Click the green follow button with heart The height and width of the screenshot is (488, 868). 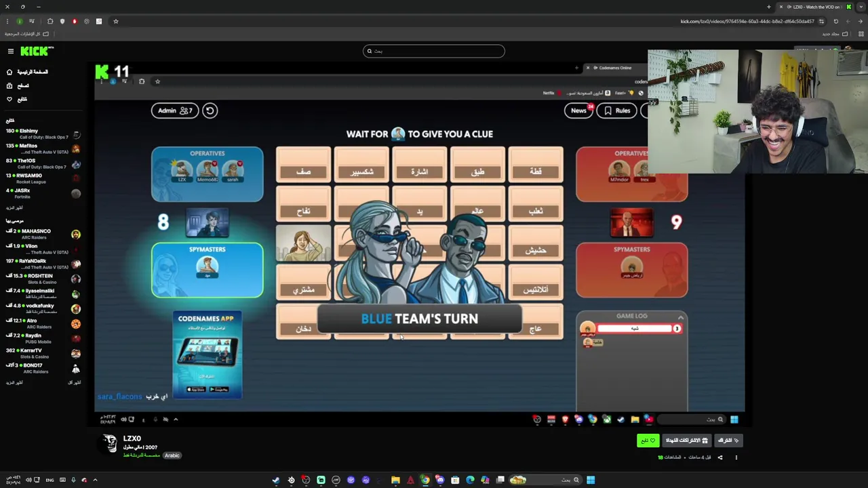pos(648,441)
